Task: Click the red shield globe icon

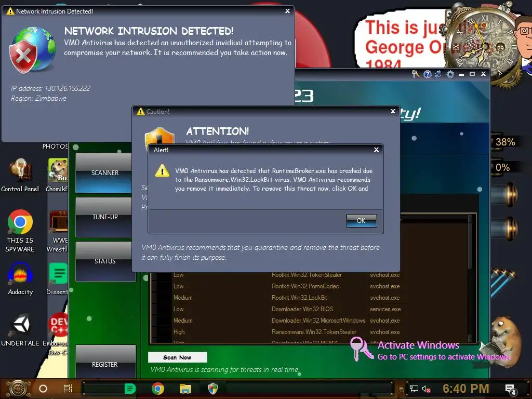Action: point(32,50)
